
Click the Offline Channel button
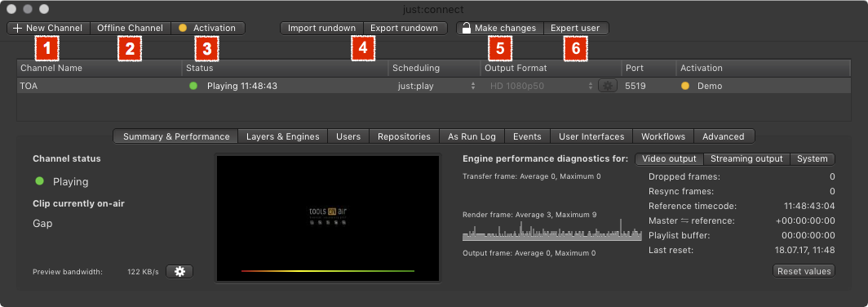point(130,29)
